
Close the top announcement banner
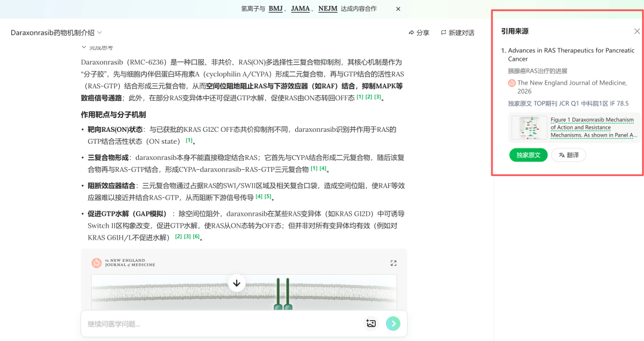tap(398, 9)
